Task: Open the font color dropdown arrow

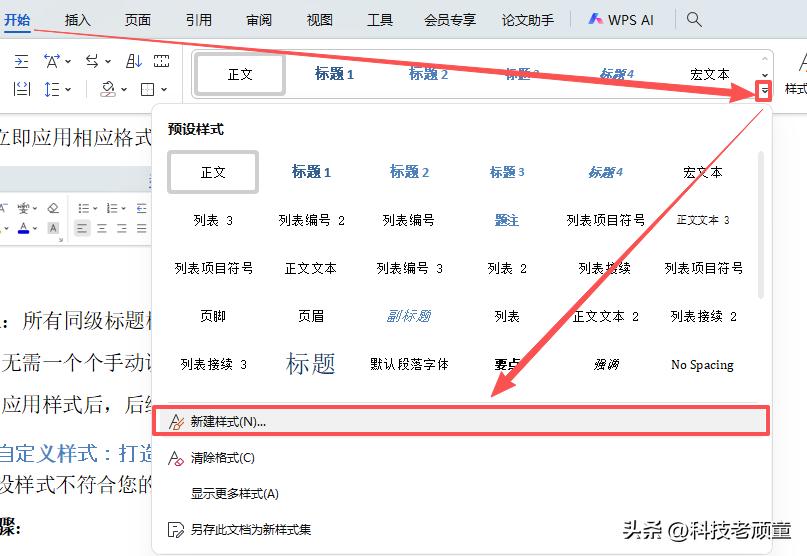Action: 35,228
